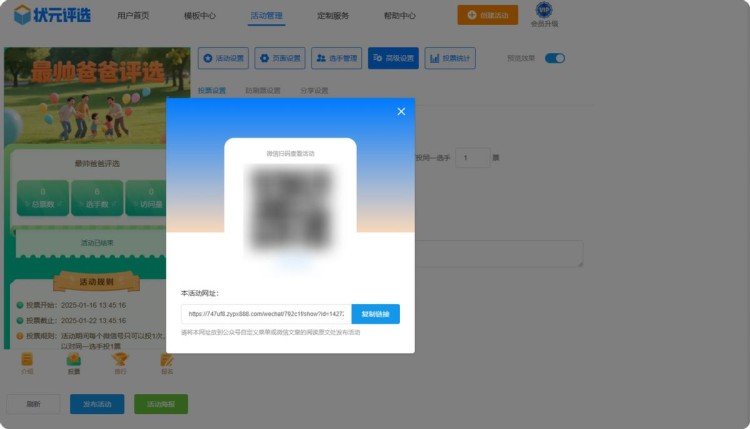This screenshot has height=429, width=750.
Task: Open the 用户首页 menu item
Action: 133,16
